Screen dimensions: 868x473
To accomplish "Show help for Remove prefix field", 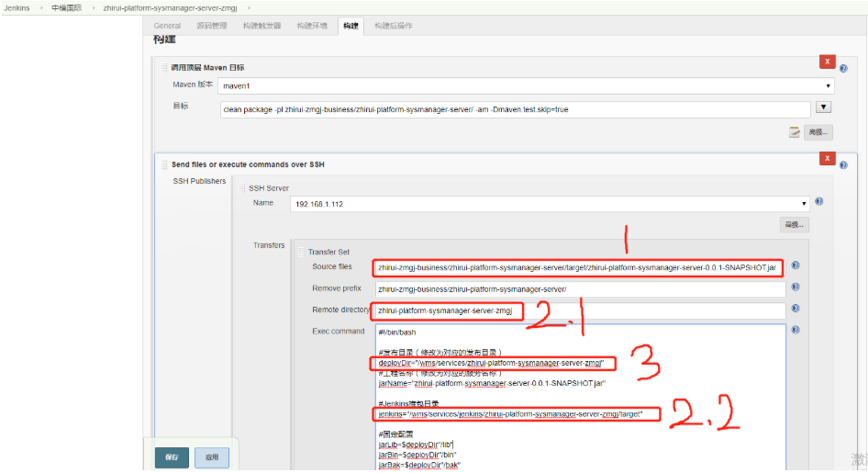I will pos(796,287).
